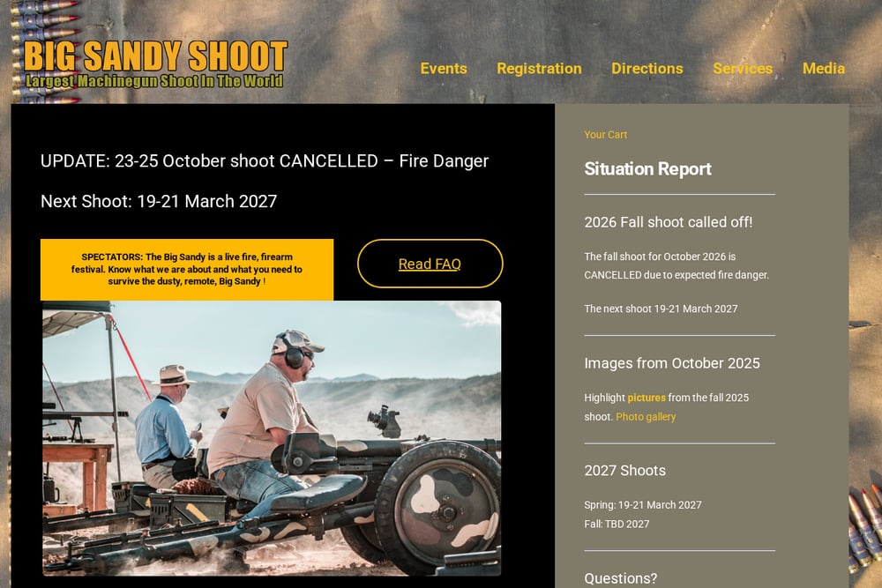Open the Media menu
This screenshot has width=882, height=588.
tap(824, 69)
